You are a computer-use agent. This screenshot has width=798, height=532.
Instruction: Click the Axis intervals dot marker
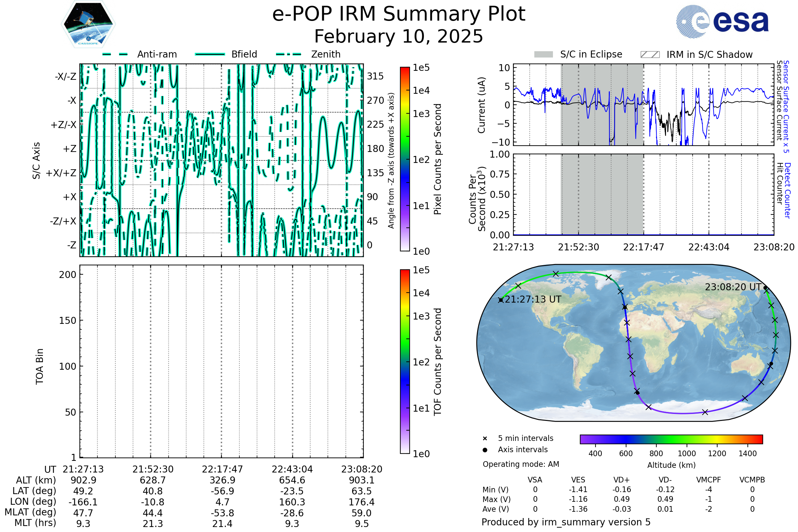[485, 450]
